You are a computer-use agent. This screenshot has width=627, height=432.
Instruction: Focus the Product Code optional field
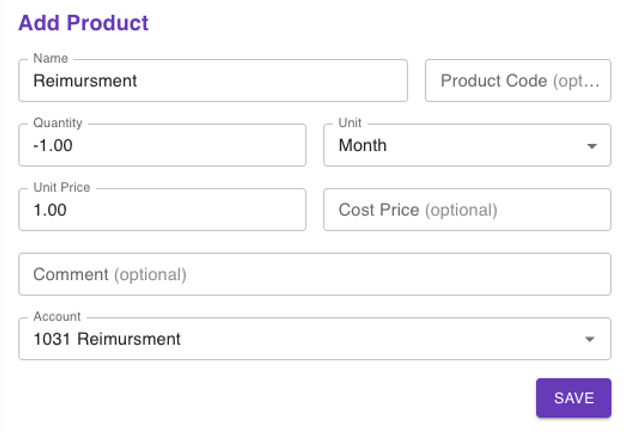518,81
